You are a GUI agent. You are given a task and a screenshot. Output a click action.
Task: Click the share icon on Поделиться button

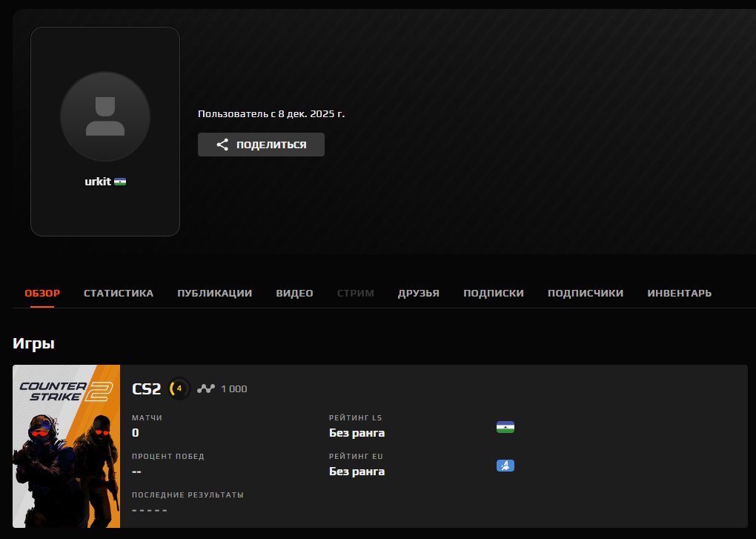click(222, 145)
